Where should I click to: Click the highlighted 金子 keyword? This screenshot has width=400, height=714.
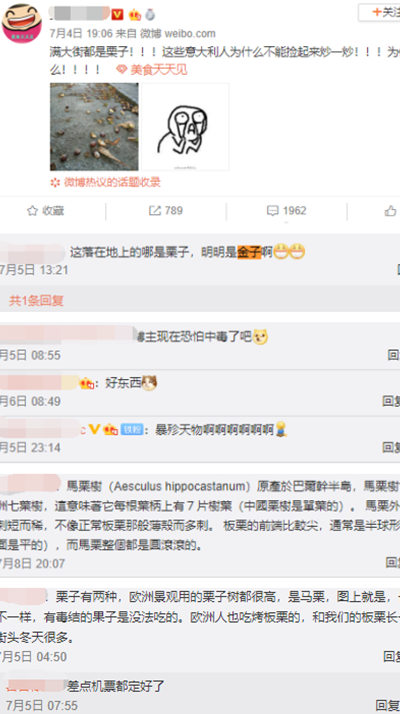point(249,252)
